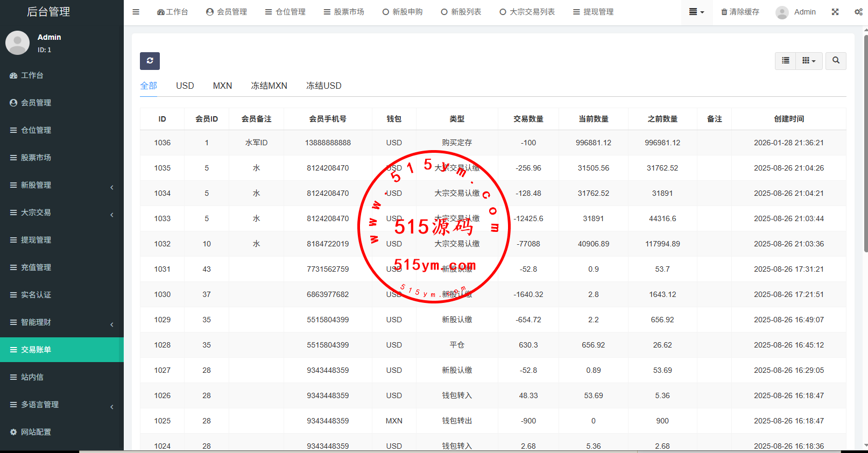
Task: Click 清除缓存 trash button
Action: [x=740, y=12]
